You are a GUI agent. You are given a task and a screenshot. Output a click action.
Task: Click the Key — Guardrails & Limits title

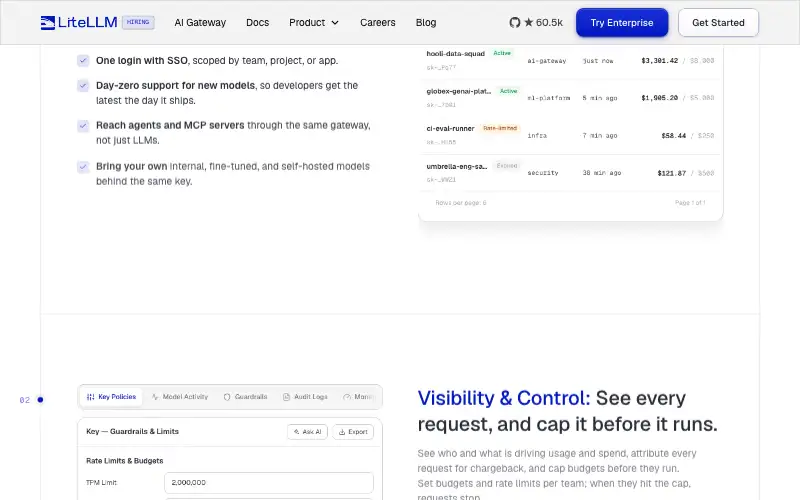point(133,432)
